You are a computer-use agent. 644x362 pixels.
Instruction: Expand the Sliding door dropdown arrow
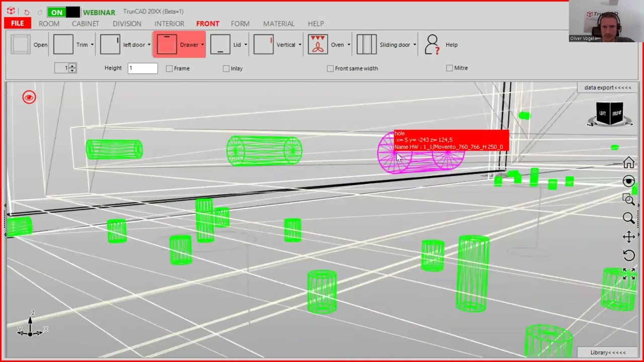pyautogui.click(x=415, y=45)
